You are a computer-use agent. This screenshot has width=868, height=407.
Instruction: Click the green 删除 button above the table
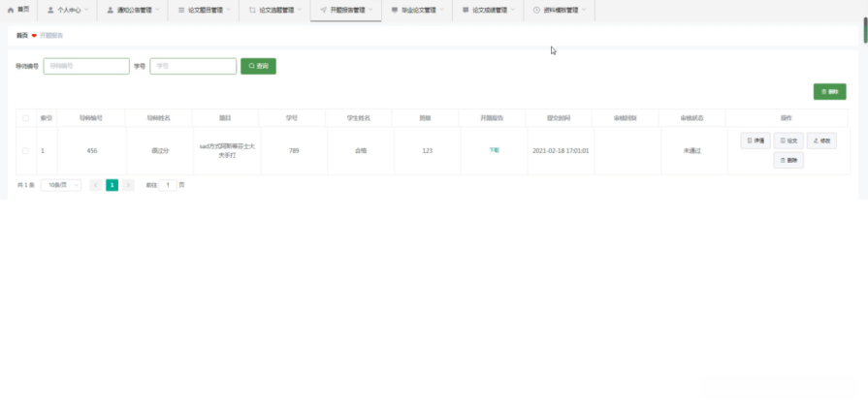830,92
